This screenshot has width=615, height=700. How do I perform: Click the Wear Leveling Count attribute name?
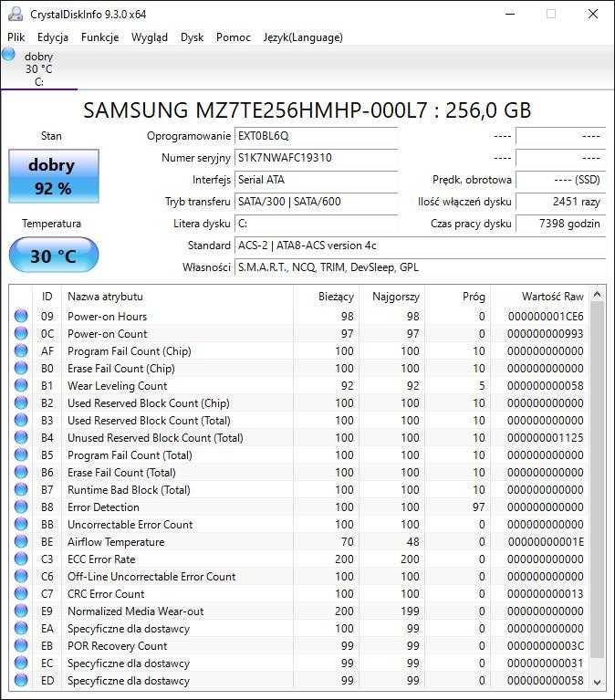tap(118, 386)
